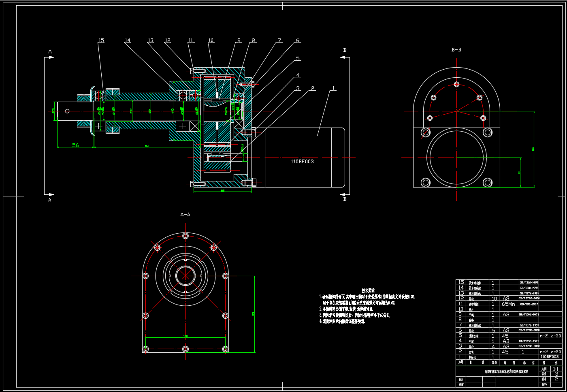567x392 pixels.
Task: Click part callout number 15
Action: pyautogui.click(x=101, y=40)
